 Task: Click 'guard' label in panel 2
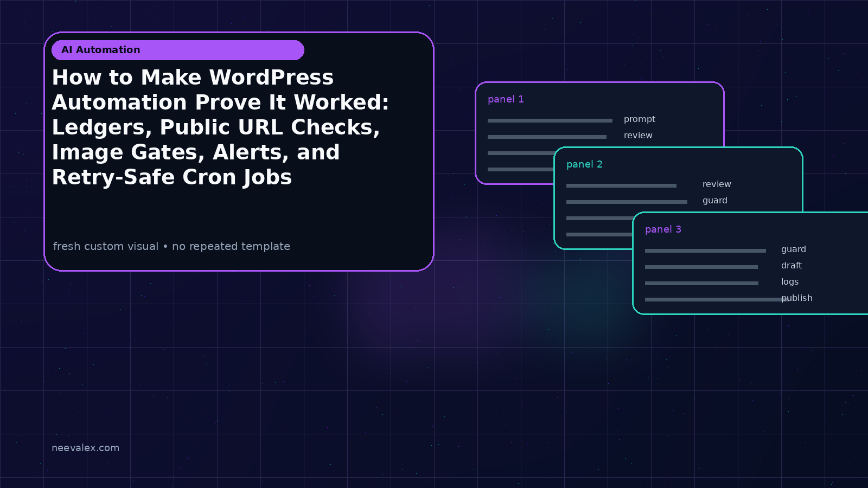point(715,201)
